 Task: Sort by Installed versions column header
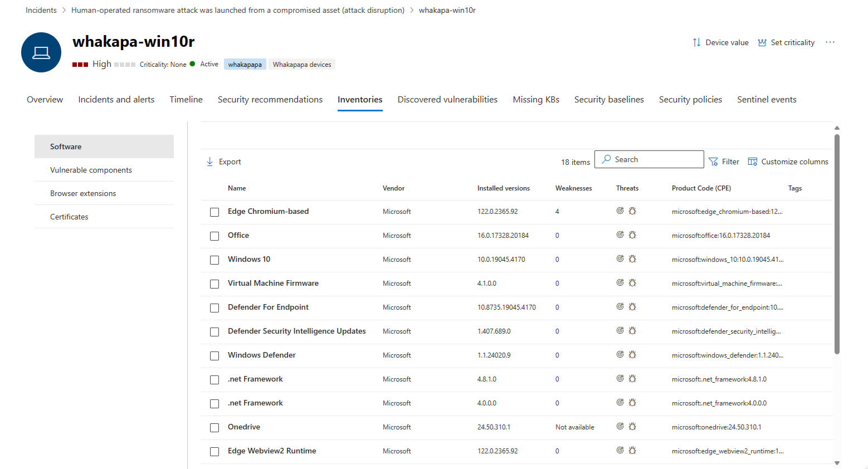pyautogui.click(x=504, y=188)
